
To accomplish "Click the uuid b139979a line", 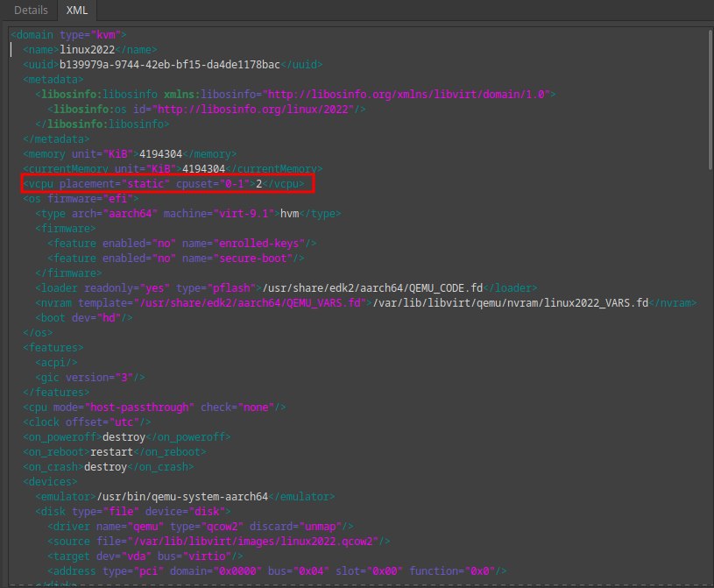I will pos(173,65).
